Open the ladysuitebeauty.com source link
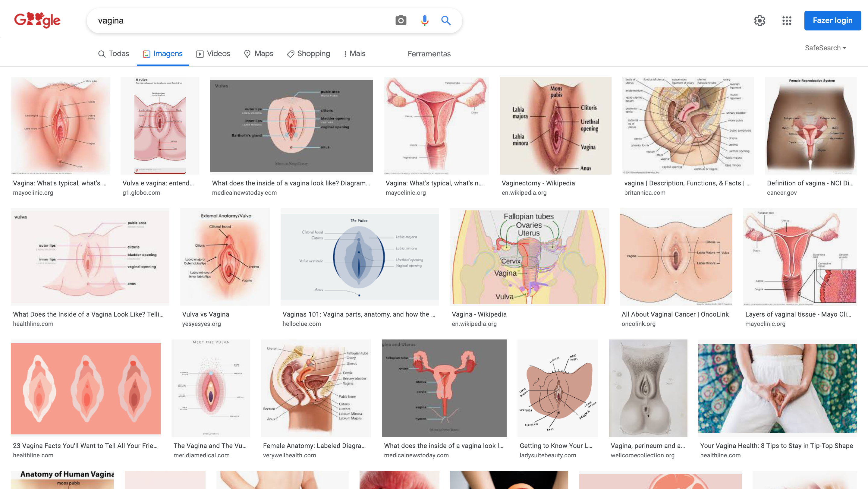The height and width of the screenshot is (489, 868). 548,455
